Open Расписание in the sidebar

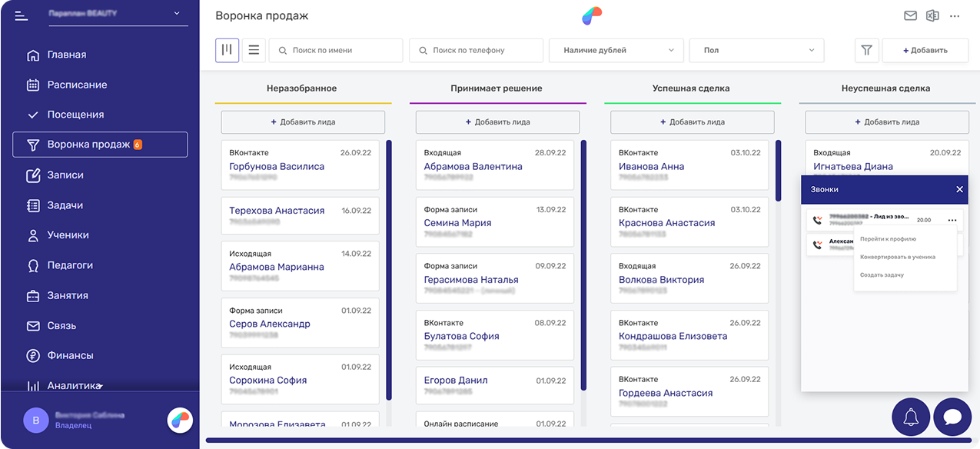(77, 85)
